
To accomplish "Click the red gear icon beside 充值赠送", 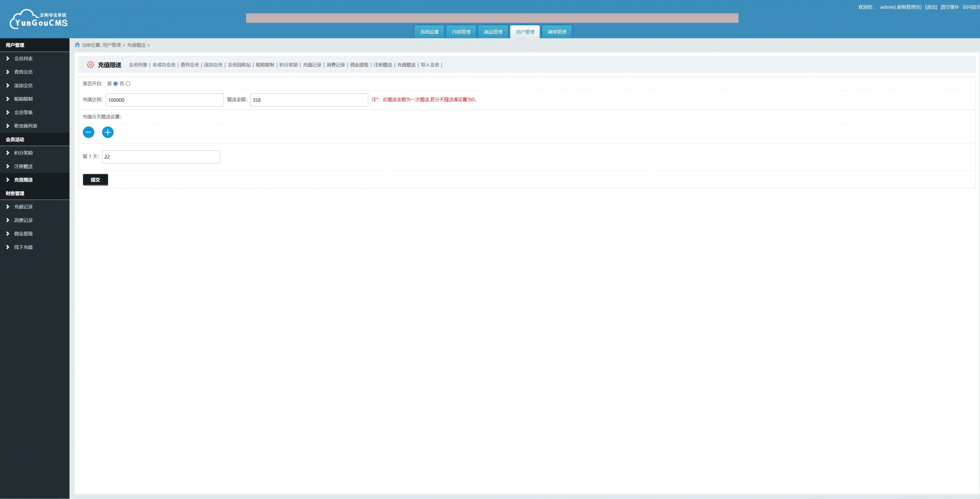I will point(90,65).
